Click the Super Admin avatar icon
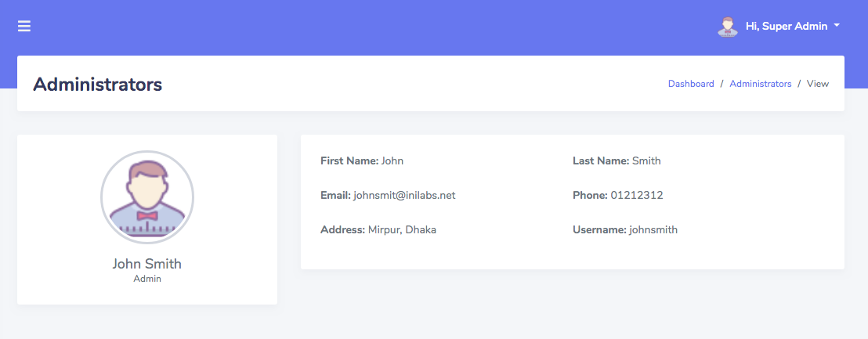 (x=728, y=26)
